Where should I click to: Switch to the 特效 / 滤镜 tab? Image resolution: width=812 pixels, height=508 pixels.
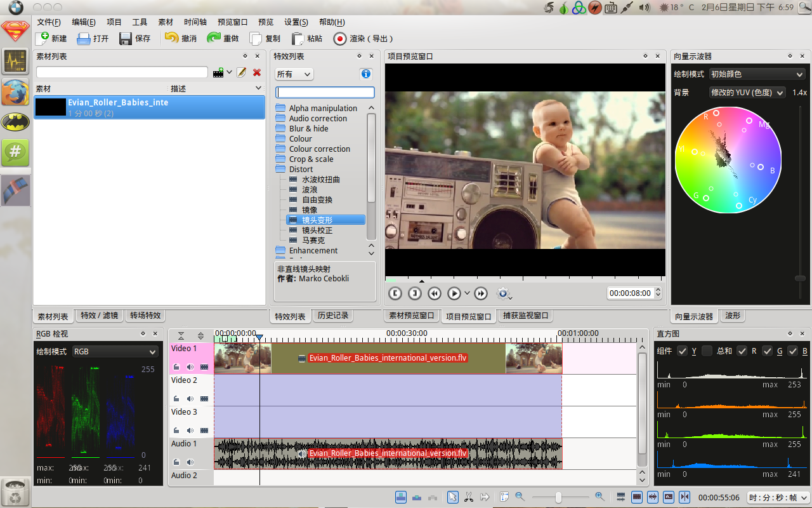tap(99, 316)
